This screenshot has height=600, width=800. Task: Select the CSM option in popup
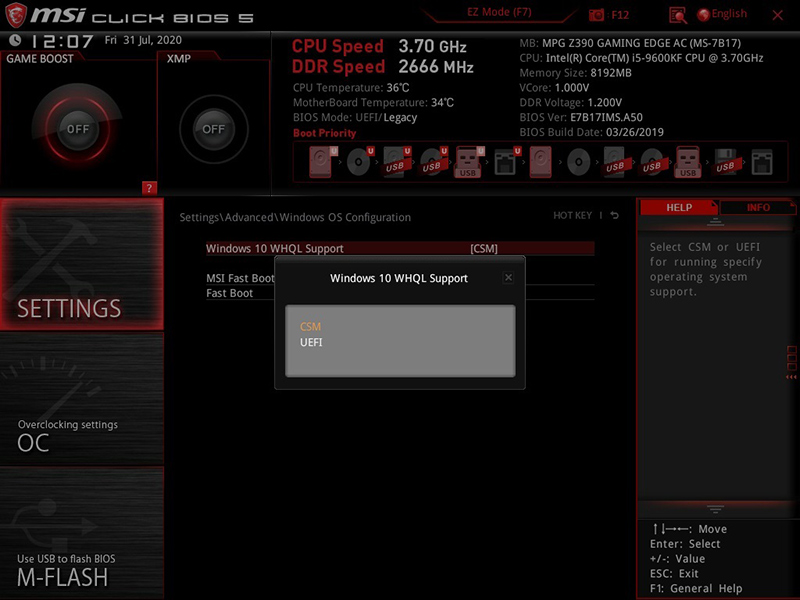[x=311, y=327]
